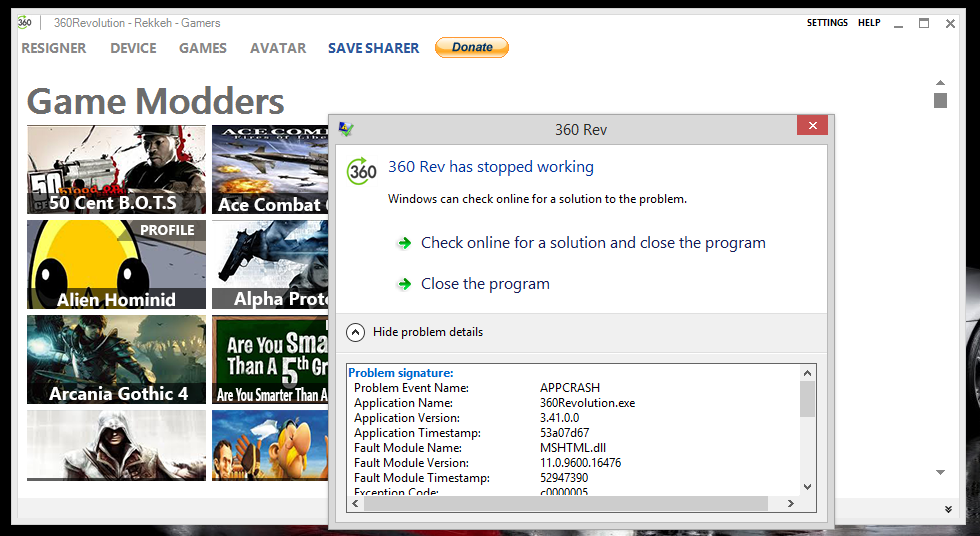Open the SAVE SHARER tab

click(x=373, y=48)
